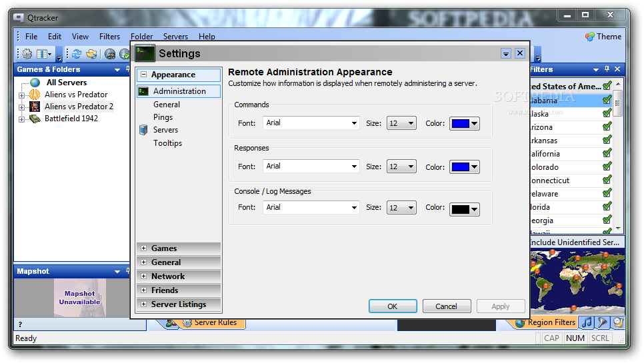The height and width of the screenshot is (363, 644).
Task: Pin the Filters panel
Action: [607, 69]
